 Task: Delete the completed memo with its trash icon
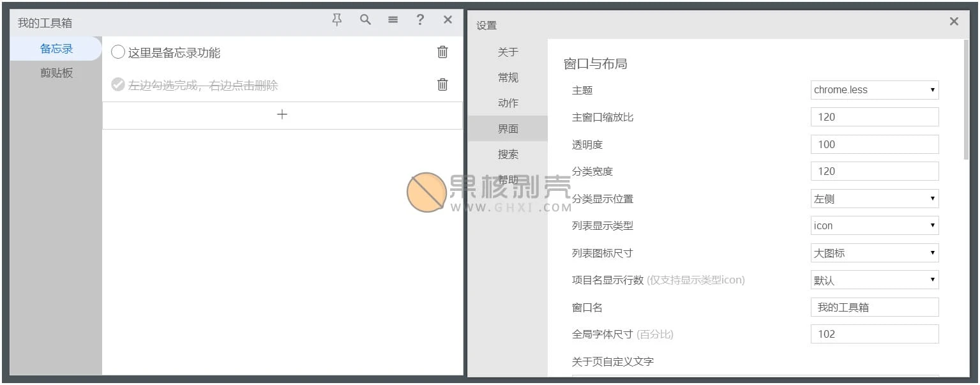tap(442, 84)
